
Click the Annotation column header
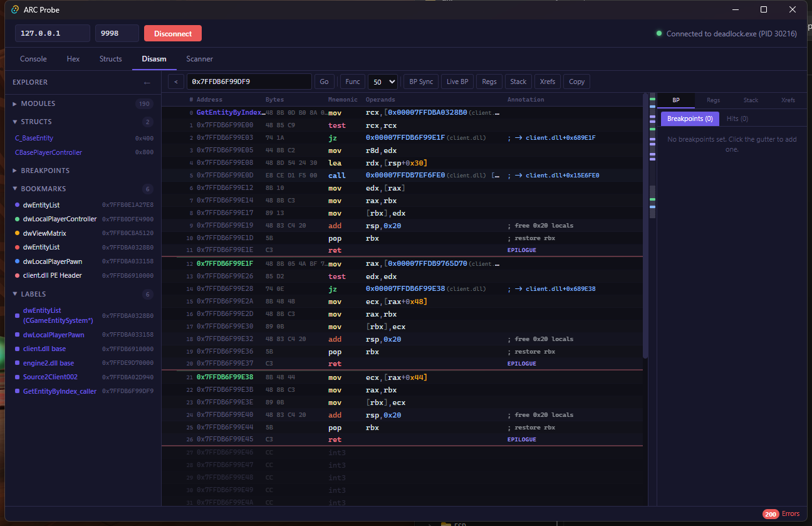click(x=526, y=100)
